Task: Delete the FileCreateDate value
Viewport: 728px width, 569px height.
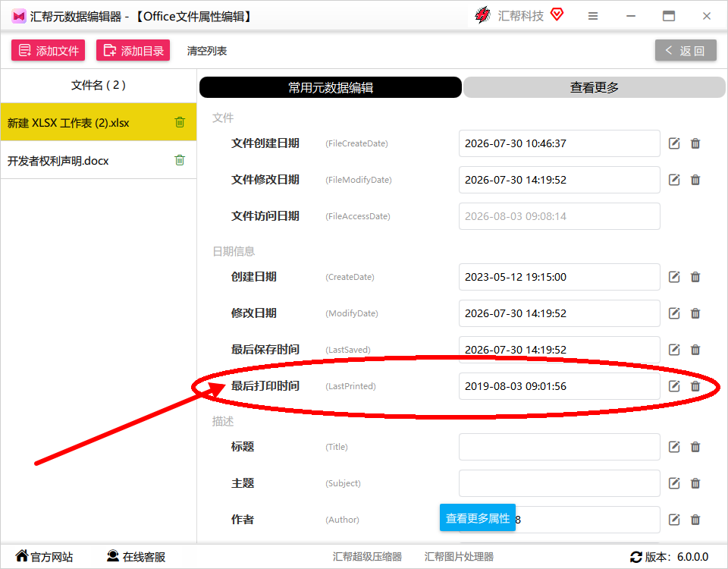Action: (x=695, y=143)
